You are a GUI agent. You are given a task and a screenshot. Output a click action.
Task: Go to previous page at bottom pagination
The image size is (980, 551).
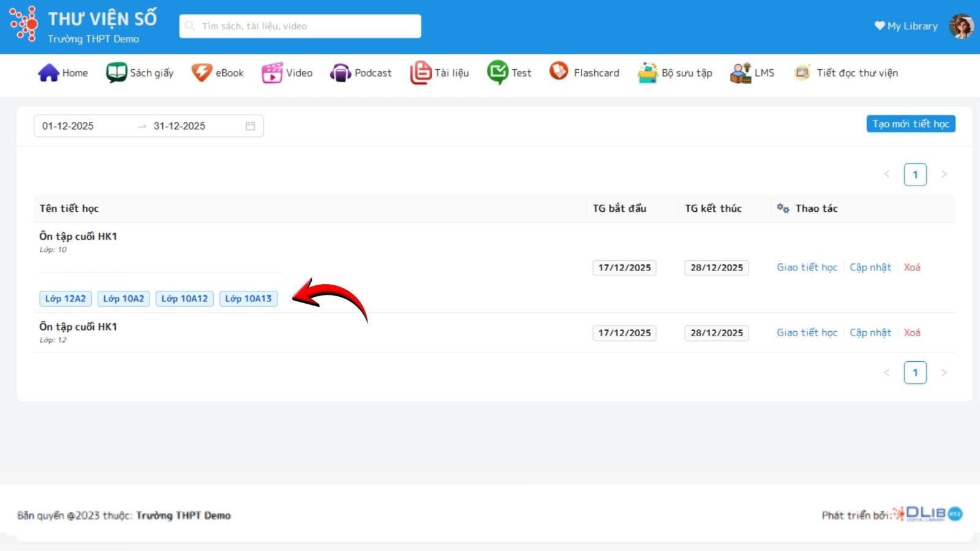coord(886,373)
